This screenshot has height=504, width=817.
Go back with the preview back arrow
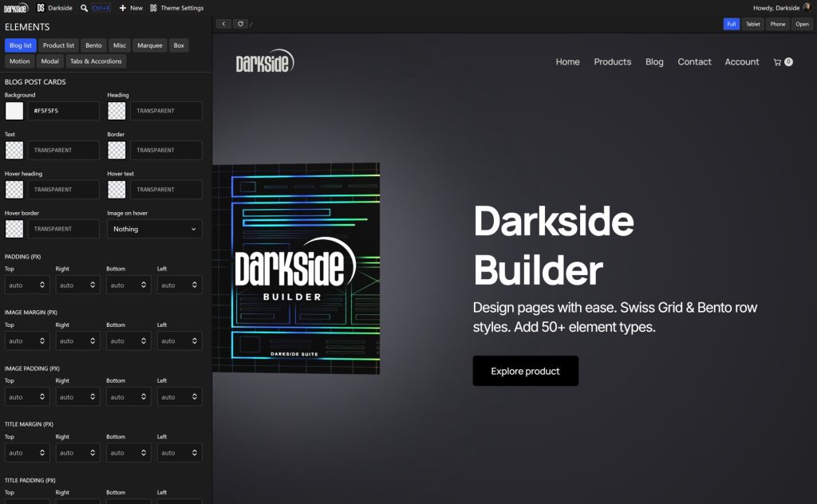pos(223,24)
